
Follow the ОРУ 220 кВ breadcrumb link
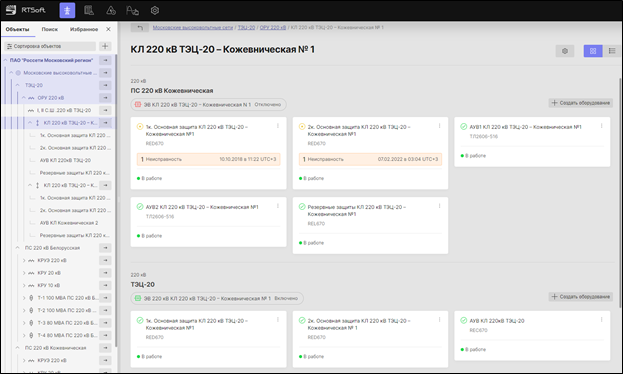coord(273,27)
